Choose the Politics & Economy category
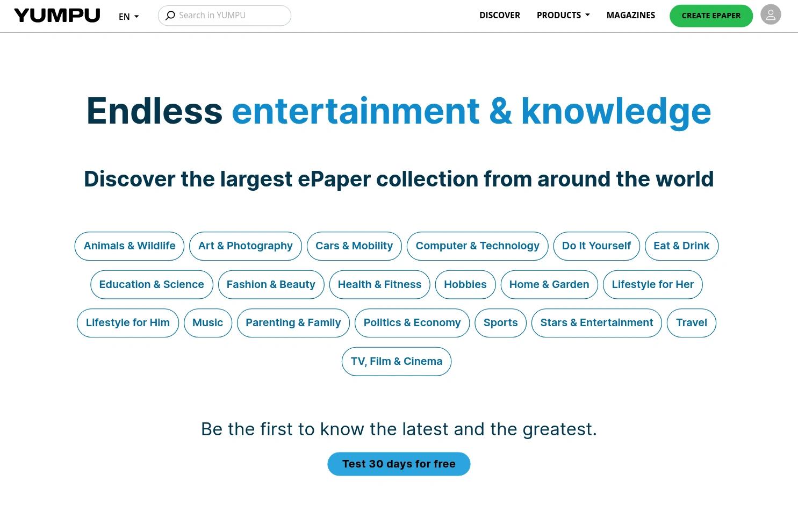Image resolution: width=798 pixels, height=532 pixels. [412, 323]
